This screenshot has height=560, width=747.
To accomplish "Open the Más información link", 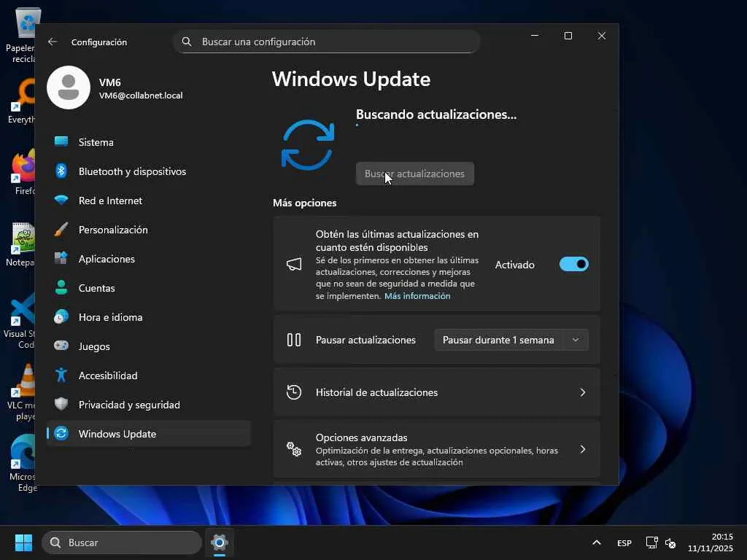I will point(417,296).
